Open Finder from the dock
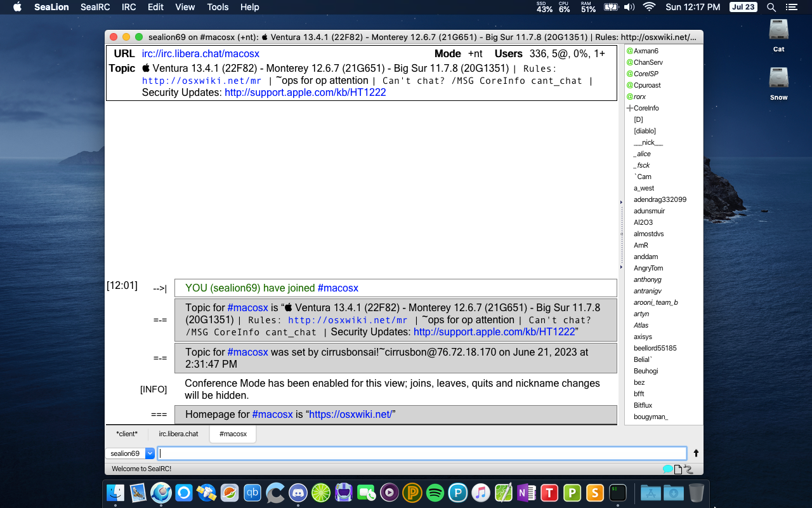Viewport: 812px width, 508px height. [115, 492]
